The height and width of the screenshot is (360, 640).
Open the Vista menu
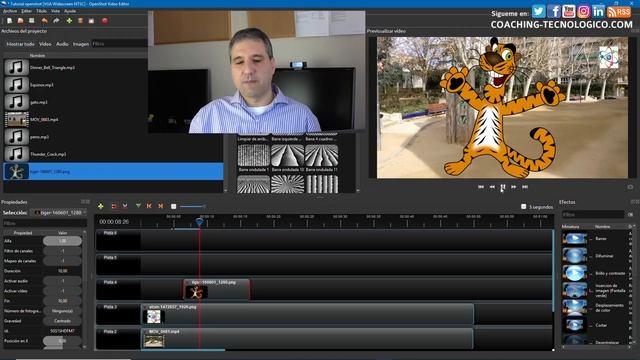56,11
